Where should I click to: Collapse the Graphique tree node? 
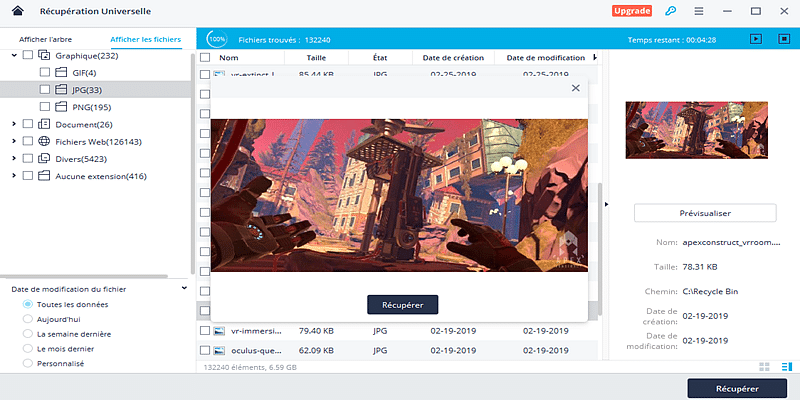(x=14, y=55)
